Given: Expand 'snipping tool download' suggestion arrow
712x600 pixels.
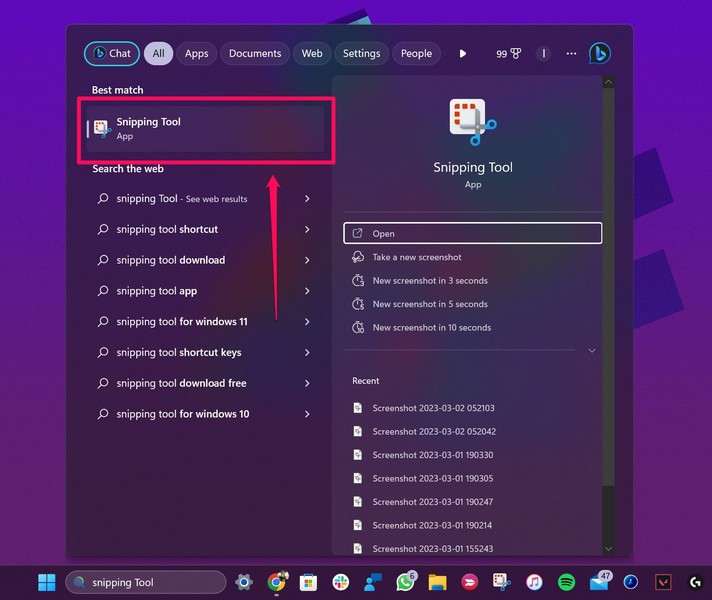Looking at the screenshot, I should click(x=307, y=260).
